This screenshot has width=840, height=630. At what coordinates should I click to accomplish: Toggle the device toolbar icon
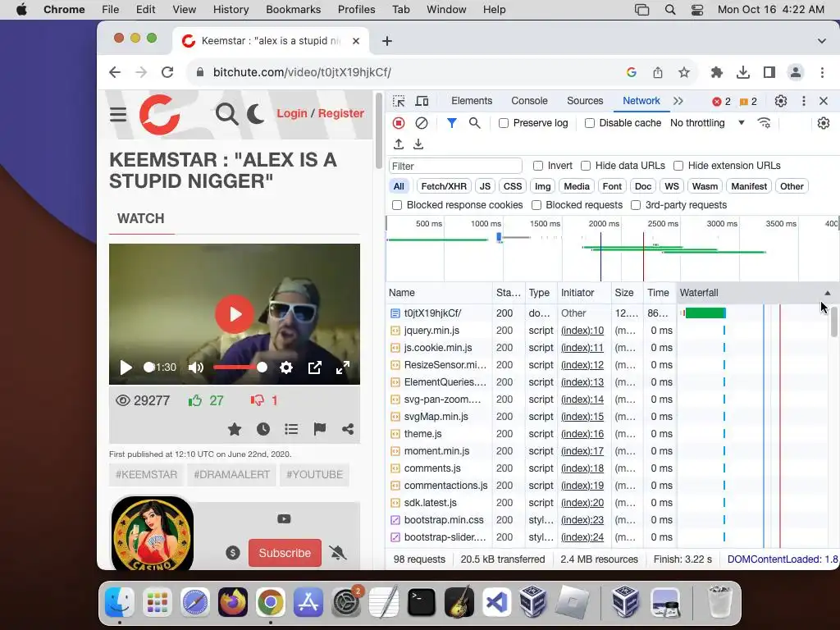[x=422, y=101]
